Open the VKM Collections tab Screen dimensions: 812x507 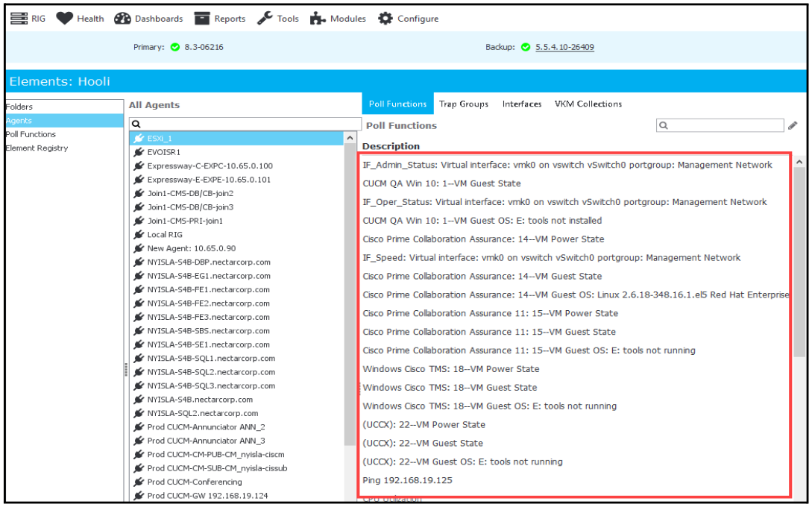[588, 104]
